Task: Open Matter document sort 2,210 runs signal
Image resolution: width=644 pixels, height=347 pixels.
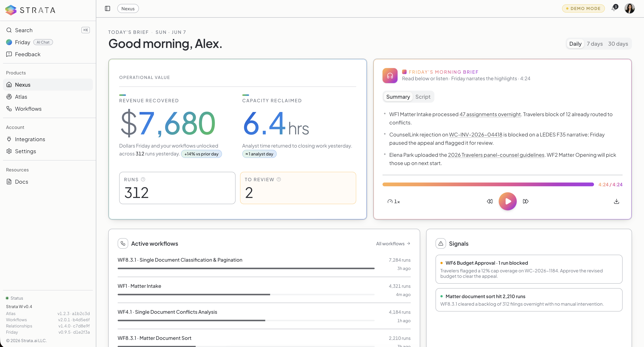Action: pos(529,300)
